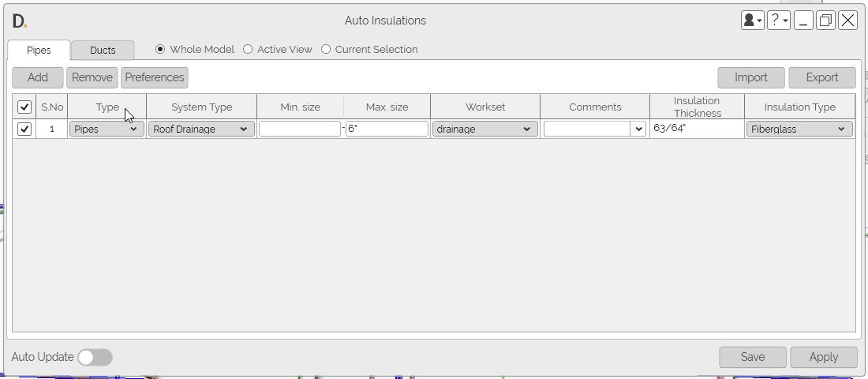Click the Remove button
Image resolution: width=868 pixels, height=379 pixels.
(92, 77)
